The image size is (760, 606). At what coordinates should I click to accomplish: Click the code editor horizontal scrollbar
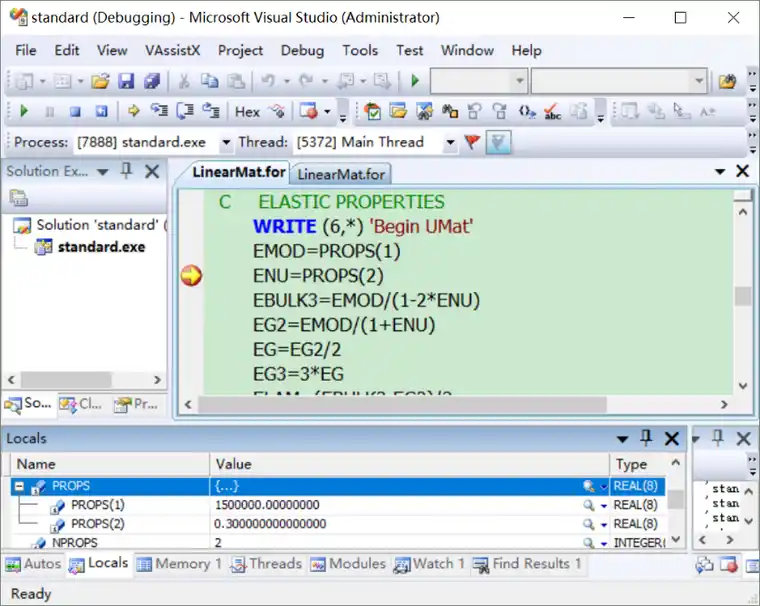[x=403, y=404]
